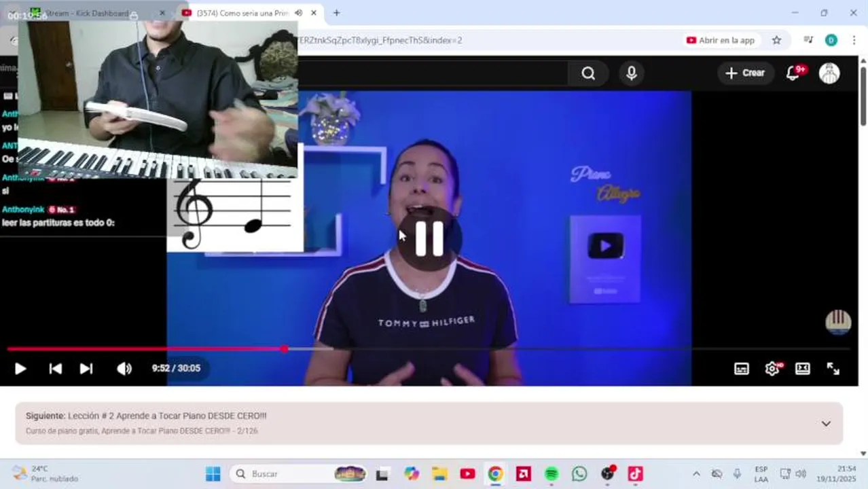Open Chrome profile 'D' avatar

pyautogui.click(x=831, y=40)
